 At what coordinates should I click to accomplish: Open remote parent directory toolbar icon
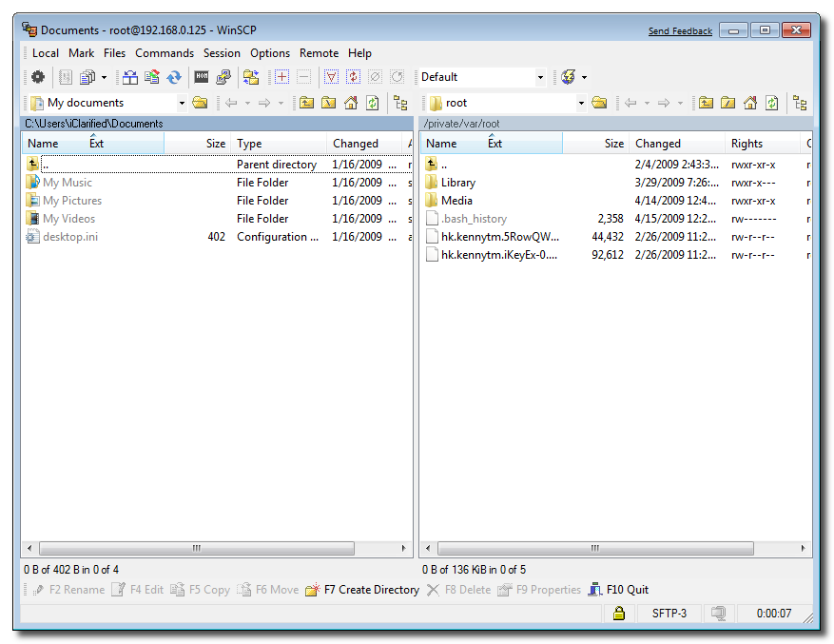(706, 103)
